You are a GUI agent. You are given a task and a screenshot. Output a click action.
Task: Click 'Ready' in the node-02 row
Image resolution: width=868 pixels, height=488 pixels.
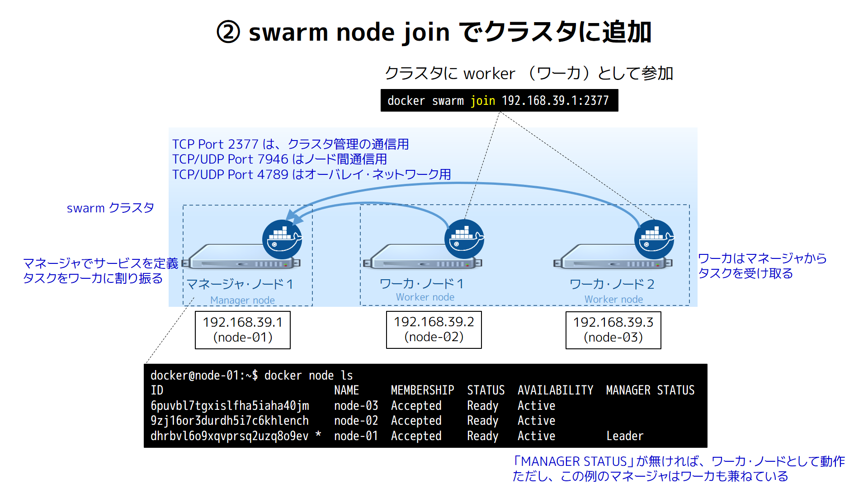pyautogui.click(x=482, y=421)
